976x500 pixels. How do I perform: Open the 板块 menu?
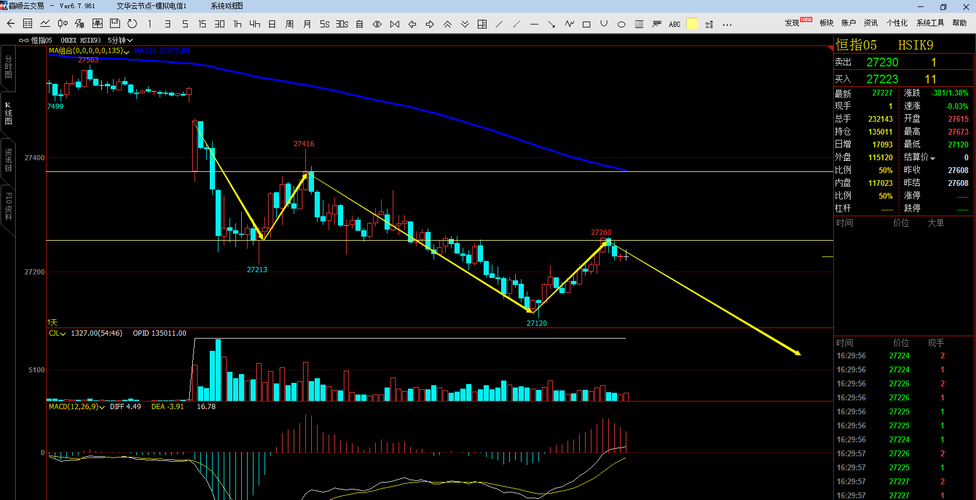click(x=826, y=23)
